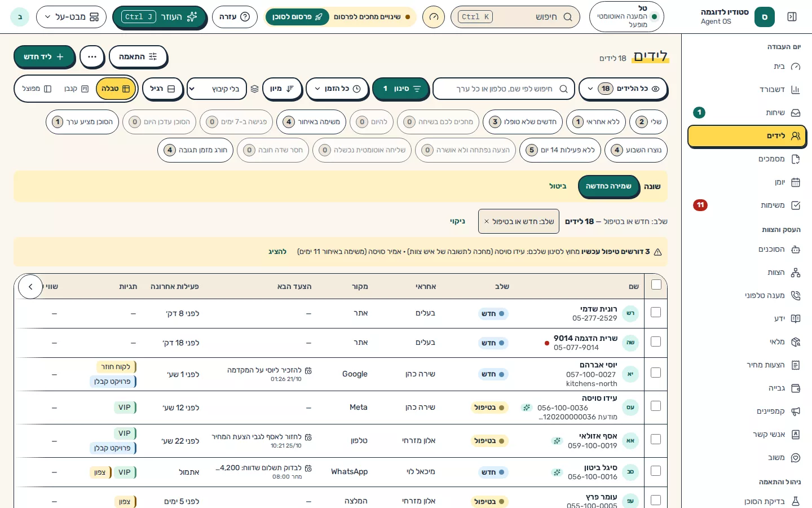Collapse the sidebar panel icon
The width and height of the screenshot is (812, 508).
coord(792,17)
